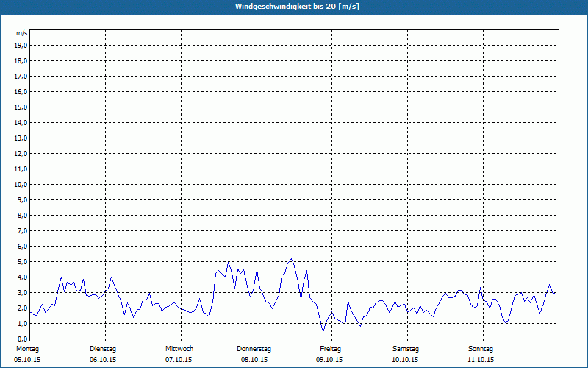Viewport: 588px width, 368px height.
Task: Select the 5,0 y-axis label
Action: [22, 262]
